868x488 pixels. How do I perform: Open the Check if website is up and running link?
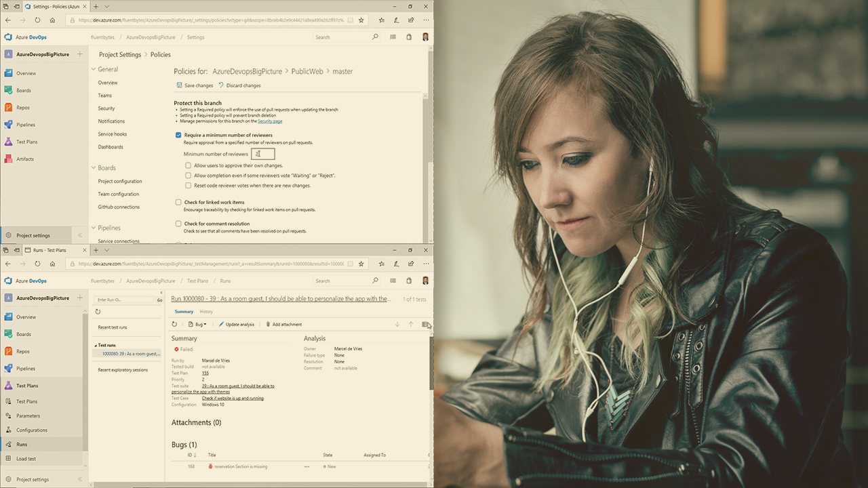click(233, 398)
